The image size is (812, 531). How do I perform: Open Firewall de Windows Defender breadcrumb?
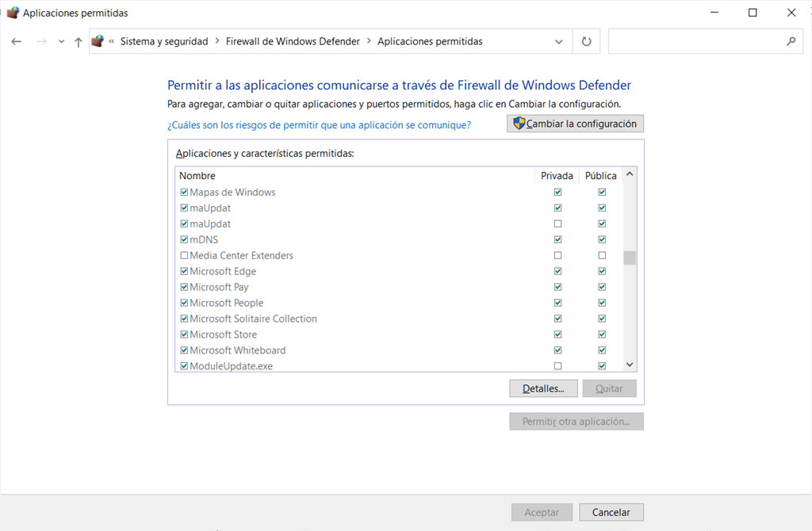pyautogui.click(x=293, y=41)
